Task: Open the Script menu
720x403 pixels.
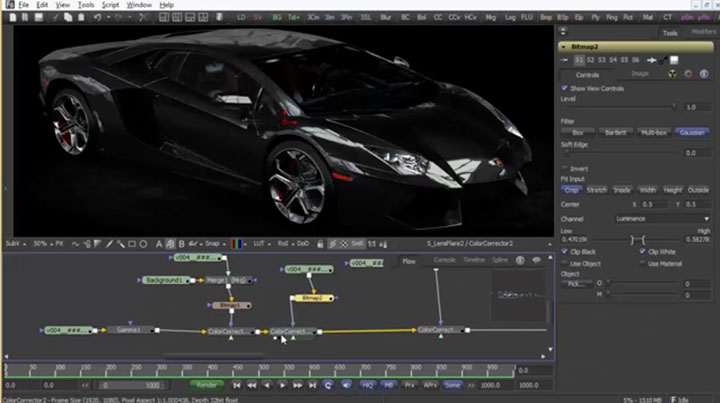Action: pyautogui.click(x=110, y=5)
